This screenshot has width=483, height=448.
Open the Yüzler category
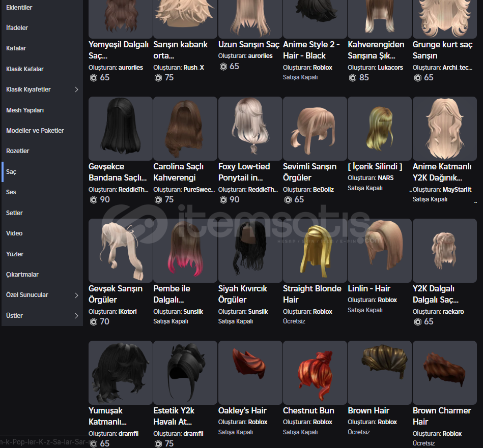point(15,254)
